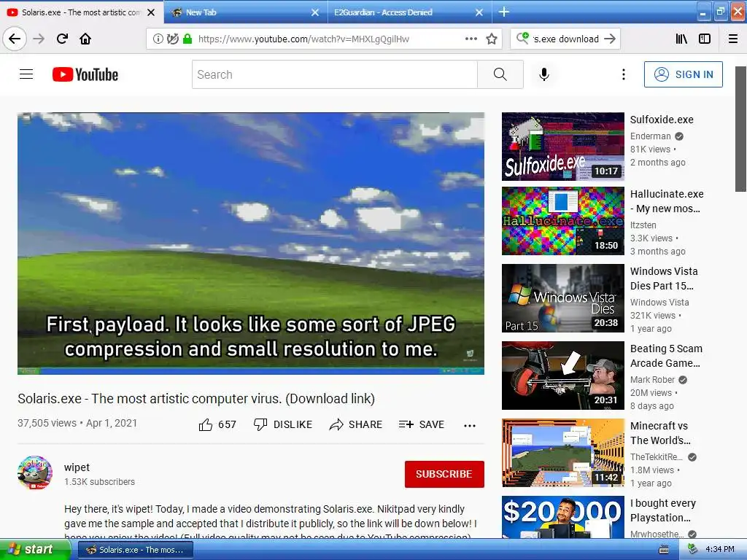Open tracking protection shield icon
The image size is (747, 560).
pos(172,39)
